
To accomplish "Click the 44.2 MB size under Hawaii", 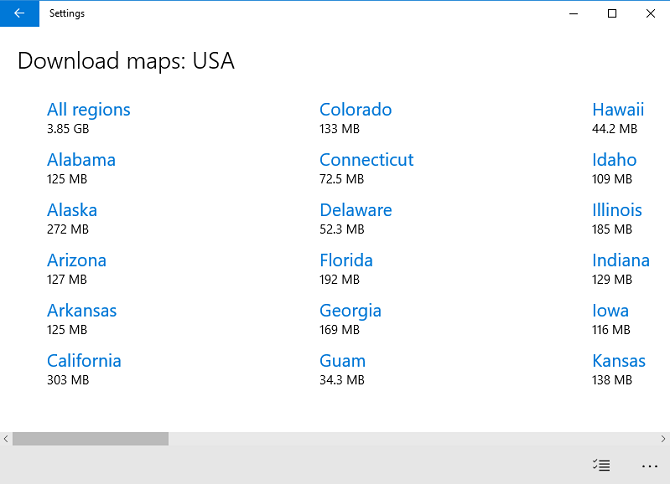I will point(614,129).
